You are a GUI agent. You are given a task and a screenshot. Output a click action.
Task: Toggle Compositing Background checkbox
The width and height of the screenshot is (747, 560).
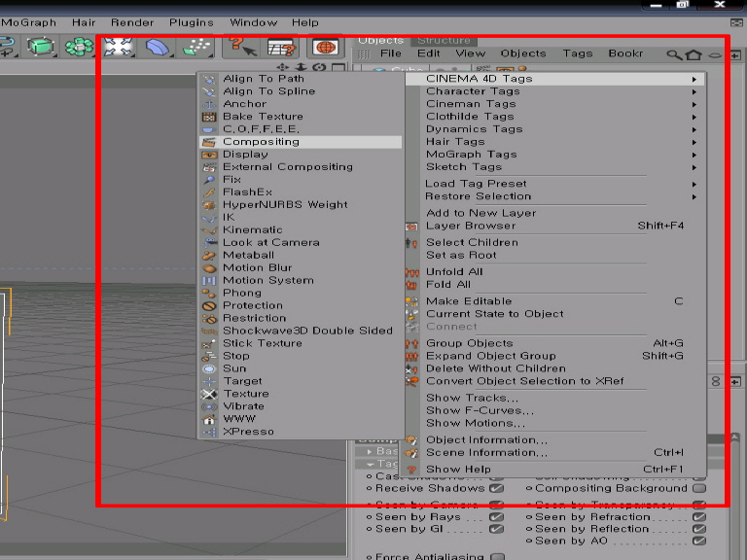699,488
